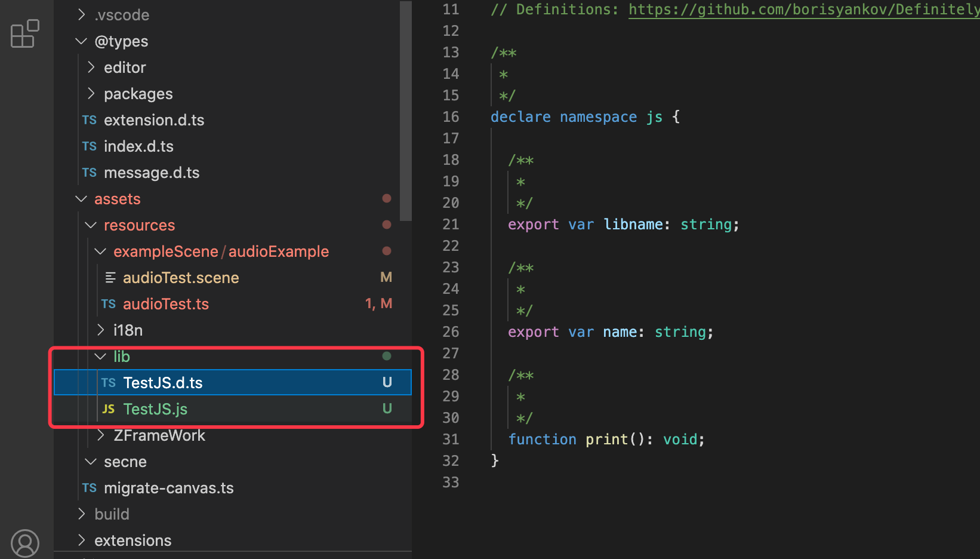This screenshot has height=559, width=980.
Task: Click the green untracked dot on lib
Action: [x=387, y=356]
